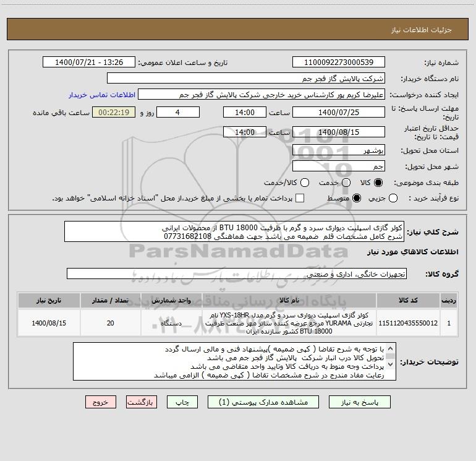Screen dimensions: 476x461
Task: Click the پاسخ به نیاز button
Action: point(359,402)
